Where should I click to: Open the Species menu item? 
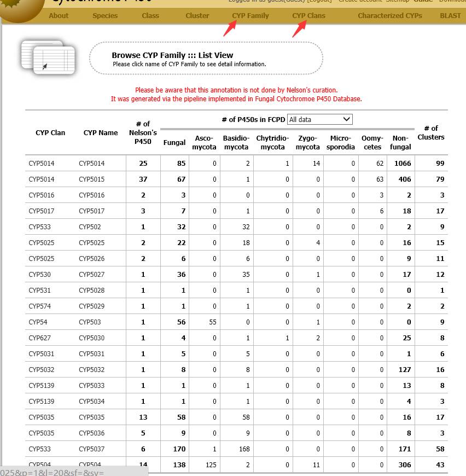click(105, 16)
